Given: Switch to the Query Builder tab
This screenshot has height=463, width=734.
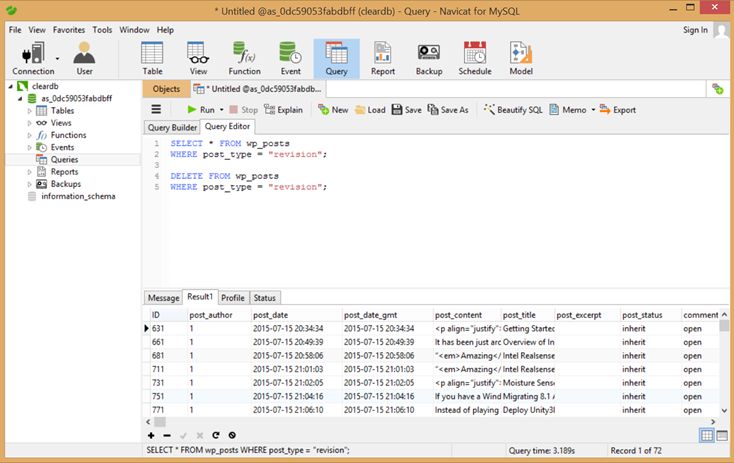Looking at the screenshot, I should click(x=172, y=127).
